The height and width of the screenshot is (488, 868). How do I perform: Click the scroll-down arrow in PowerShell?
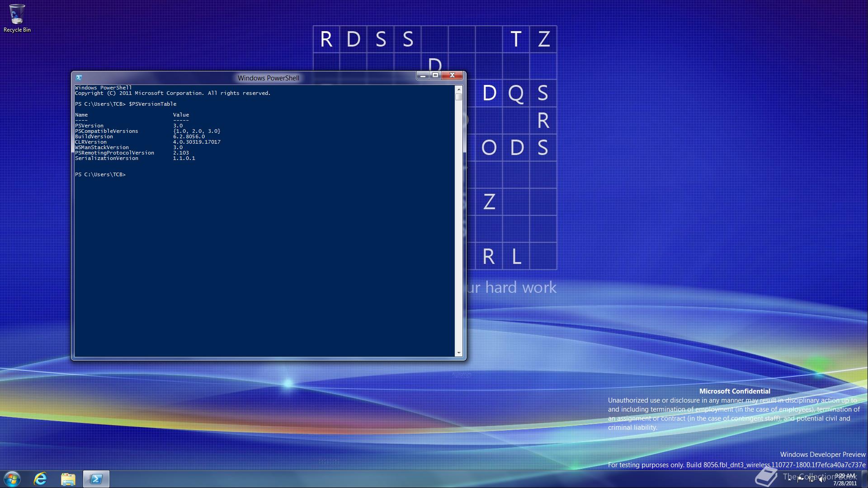pos(459,352)
